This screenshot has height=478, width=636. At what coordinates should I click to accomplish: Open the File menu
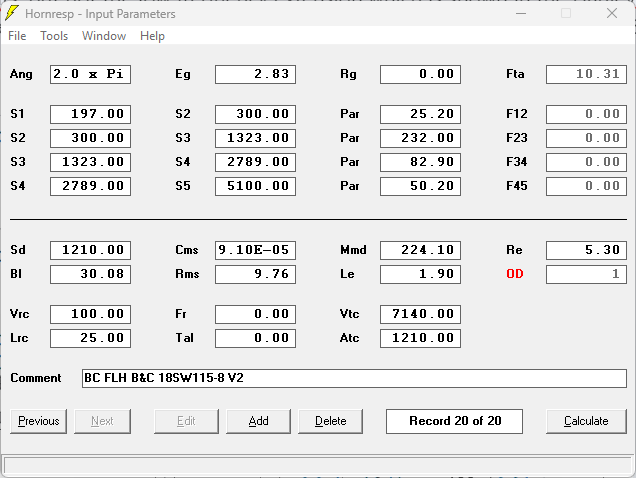point(17,36)
